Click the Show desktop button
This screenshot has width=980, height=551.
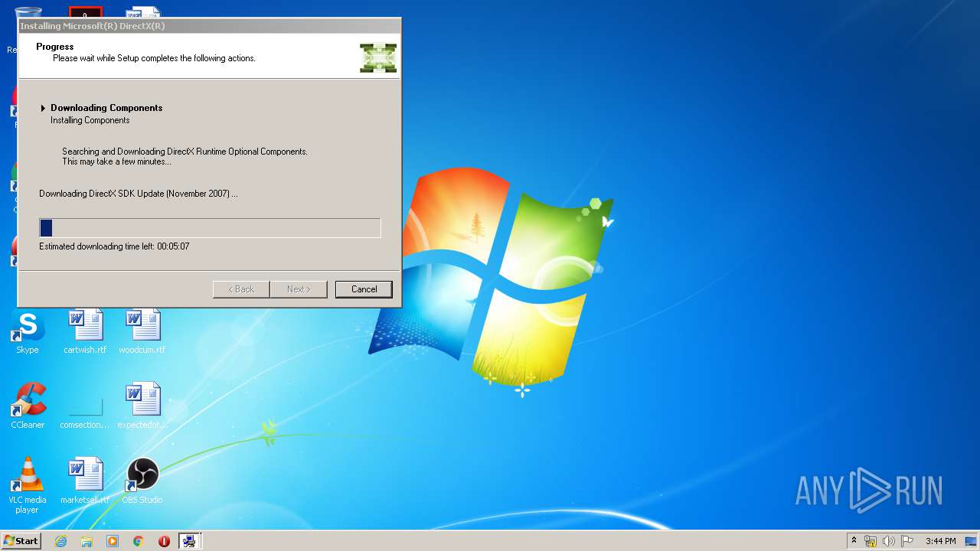coord(971,541)
